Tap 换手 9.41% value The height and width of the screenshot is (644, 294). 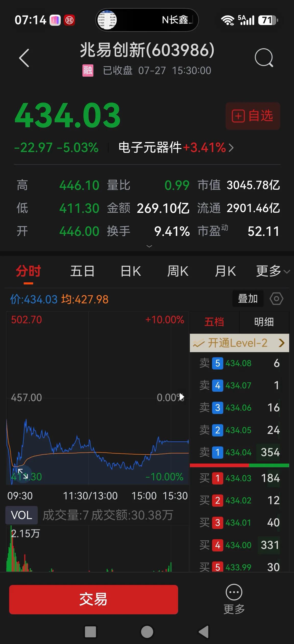[172, 231]
